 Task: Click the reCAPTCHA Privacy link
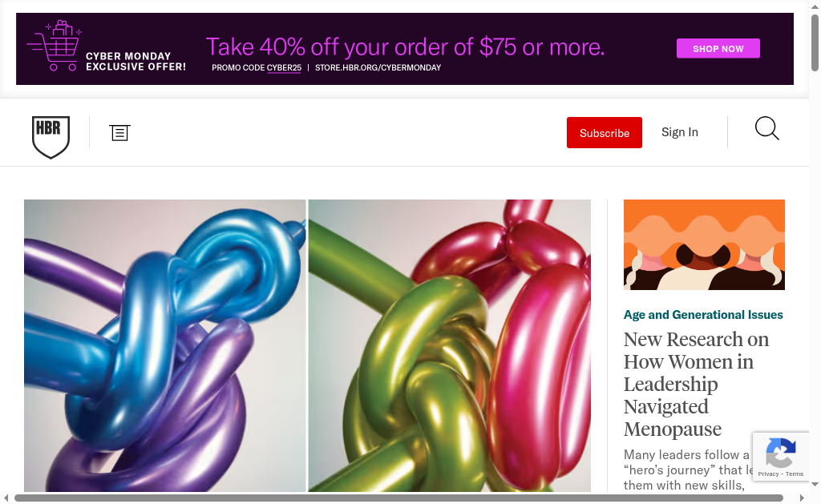click(x=768, y=474)
